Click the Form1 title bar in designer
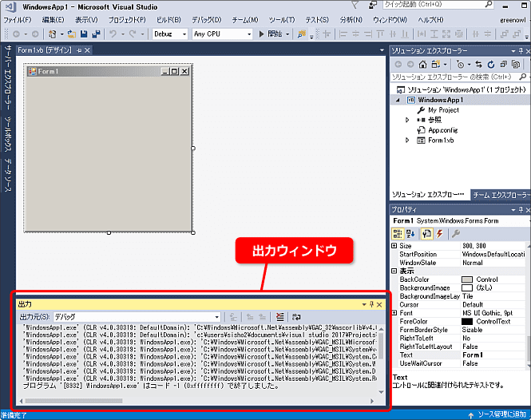Viewport: 531px width, 420px height. point(109,71)
